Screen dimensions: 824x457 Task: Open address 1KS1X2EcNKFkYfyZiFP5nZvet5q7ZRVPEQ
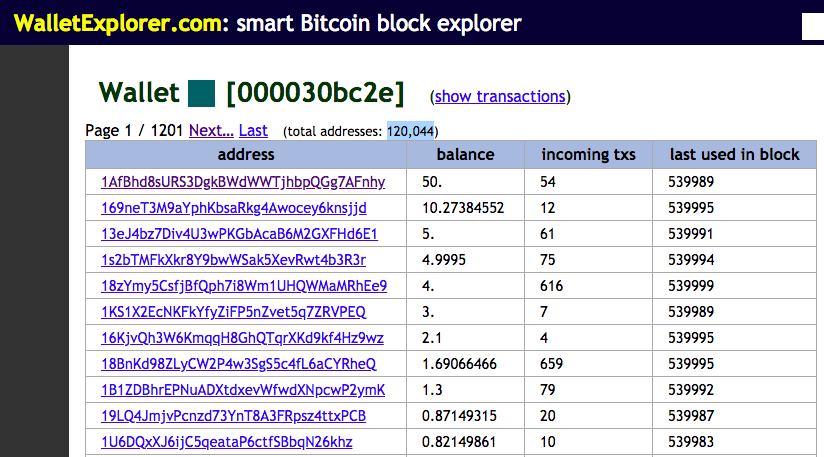tap(233, 312)
